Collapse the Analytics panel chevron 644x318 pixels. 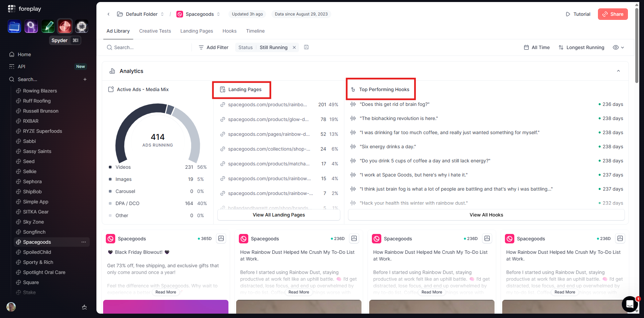coord(618,71)
